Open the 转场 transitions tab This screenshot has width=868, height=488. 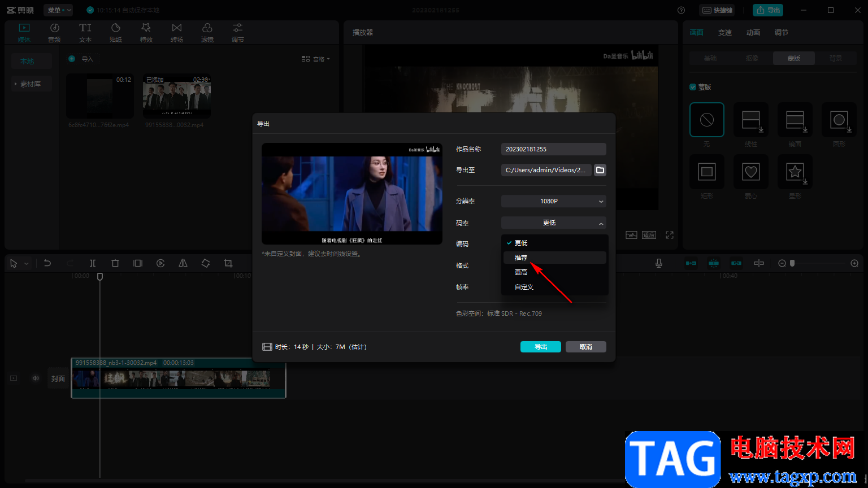[177, 33]
